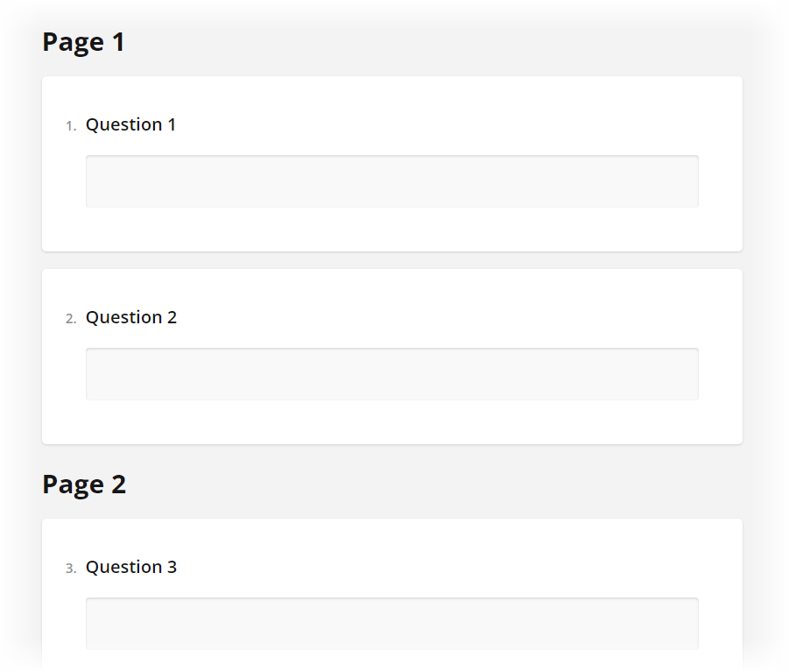Select the Question 1 card
This screenshot has width=789, height=672.
(391, 164)
